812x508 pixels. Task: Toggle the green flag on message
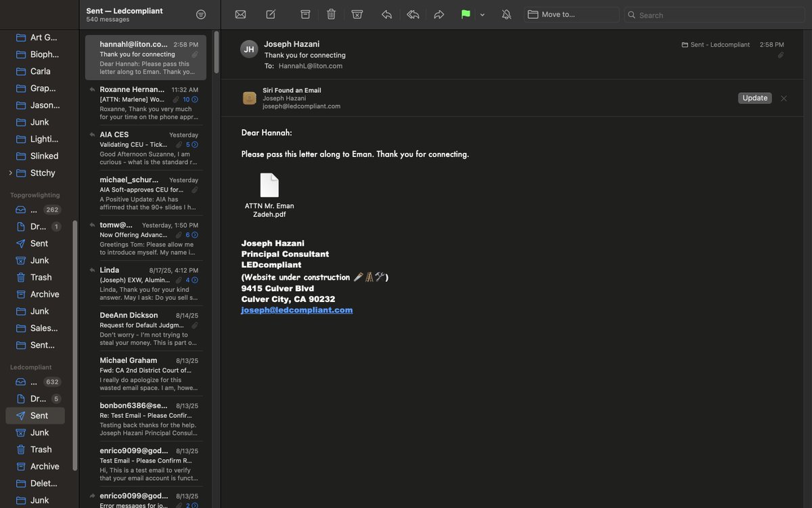click(x=466, y=14)
